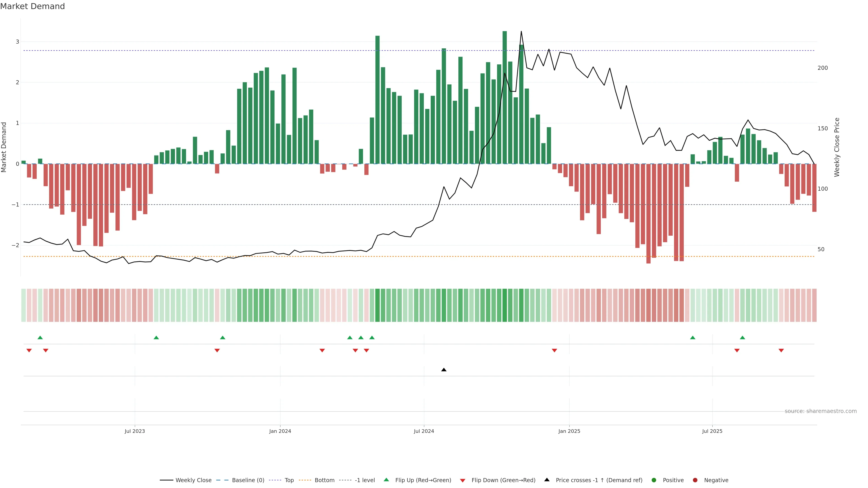Click the red flip-down marker before Jan 2025

pos(554,351)
